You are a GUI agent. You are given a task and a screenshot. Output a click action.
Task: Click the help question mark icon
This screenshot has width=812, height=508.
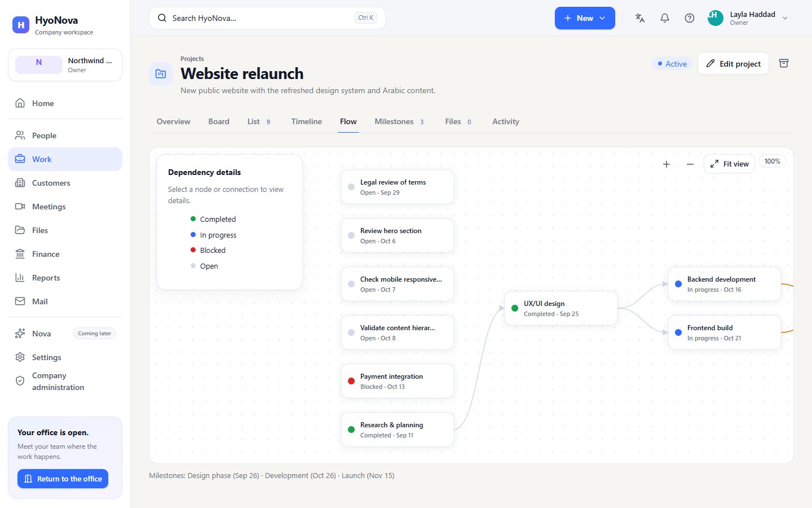(x=690, y=18)
